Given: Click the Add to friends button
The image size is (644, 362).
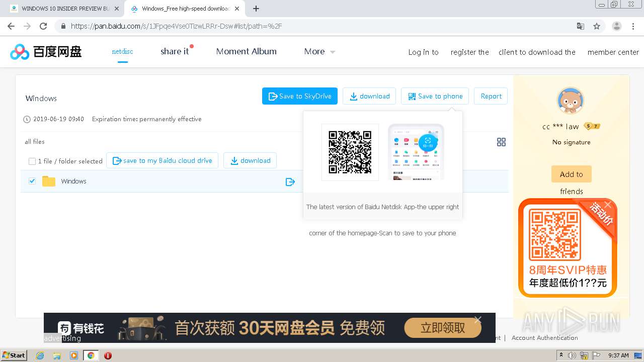Looking at the screenshot, I should tap(572, 174).
